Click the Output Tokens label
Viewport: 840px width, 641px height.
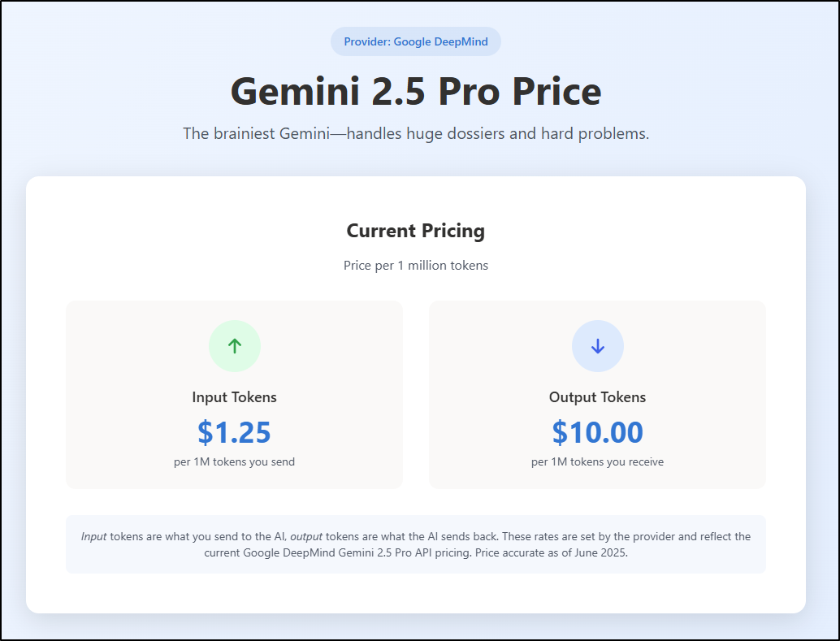tap(597, 397)
